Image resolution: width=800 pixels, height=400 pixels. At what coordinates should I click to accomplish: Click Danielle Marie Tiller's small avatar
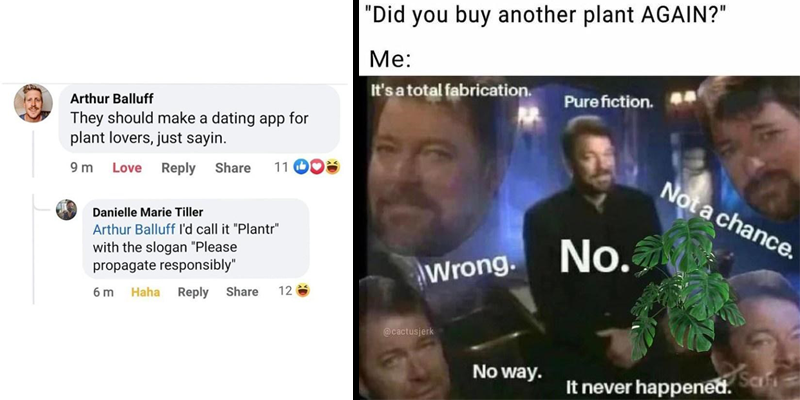click(66, 210)
